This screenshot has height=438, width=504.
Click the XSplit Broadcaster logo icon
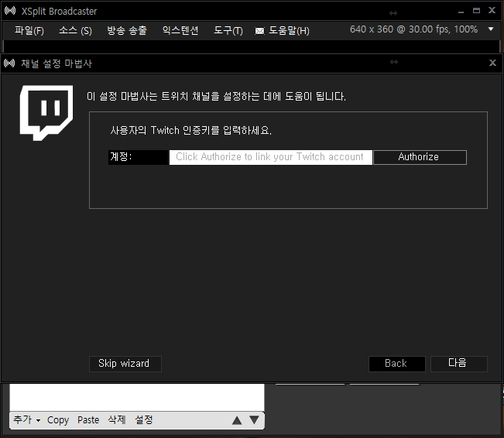10,11
